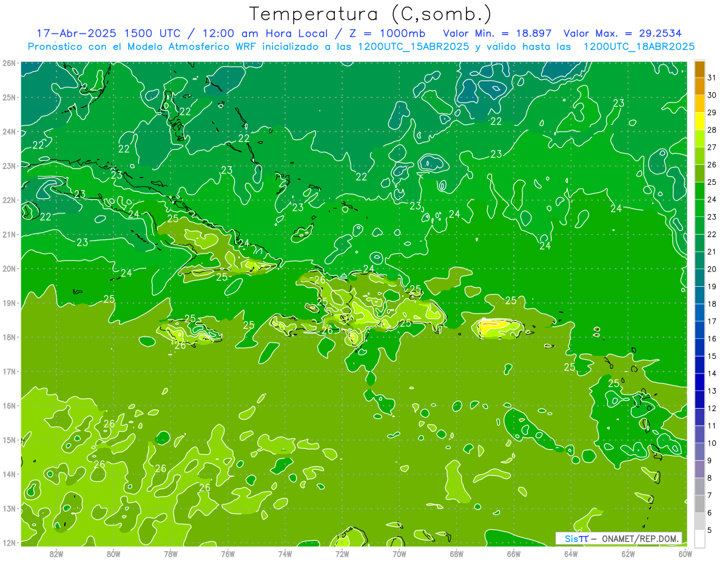The width and height of the screenshot is (728, 562).
Task: Click the '22N' latitude axis label
Action: (x=8, y=200)
